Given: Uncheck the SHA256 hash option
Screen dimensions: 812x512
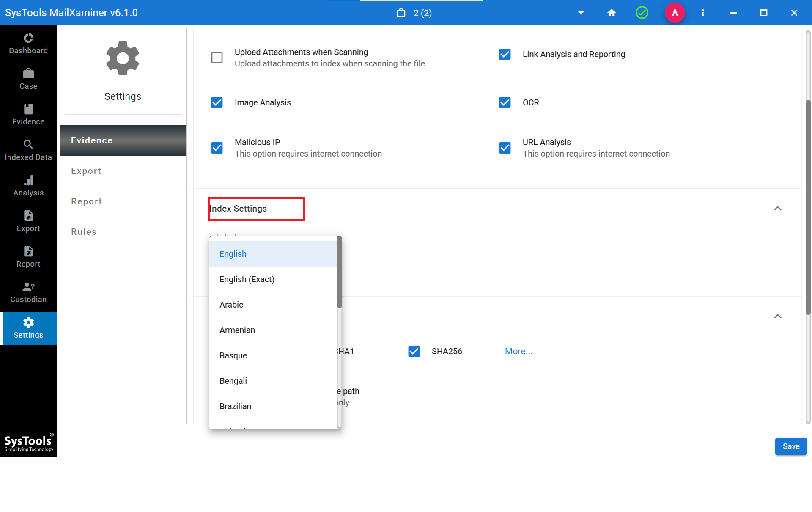Looking at the screenshot, I should [414, 351].
